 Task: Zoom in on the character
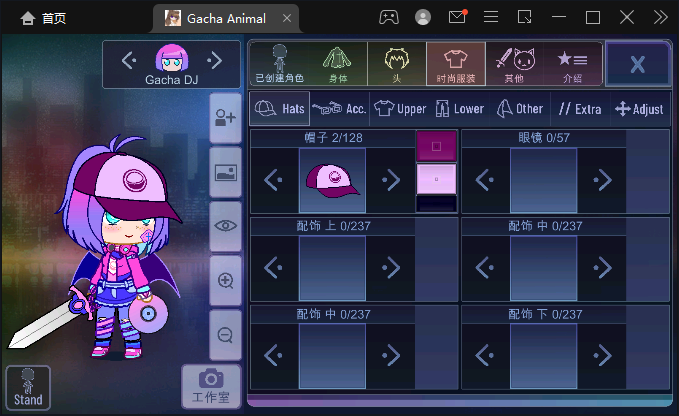point(225,281)
